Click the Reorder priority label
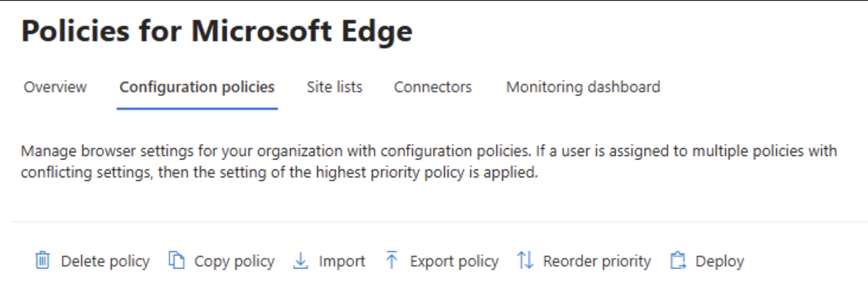Screen dimensions: 868x297 coord(597,261)
